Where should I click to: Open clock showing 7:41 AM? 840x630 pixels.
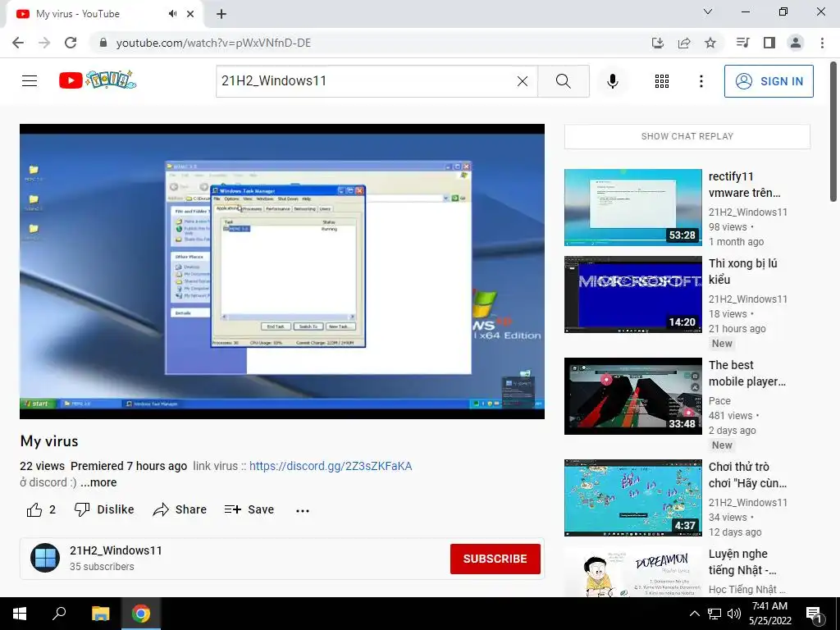770,614
